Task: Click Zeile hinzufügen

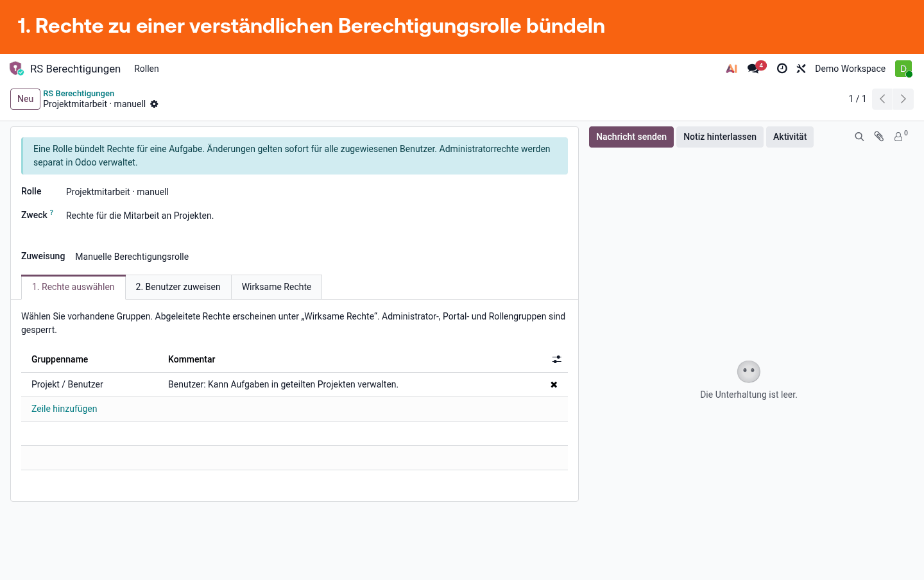Action: pos(64,409)
